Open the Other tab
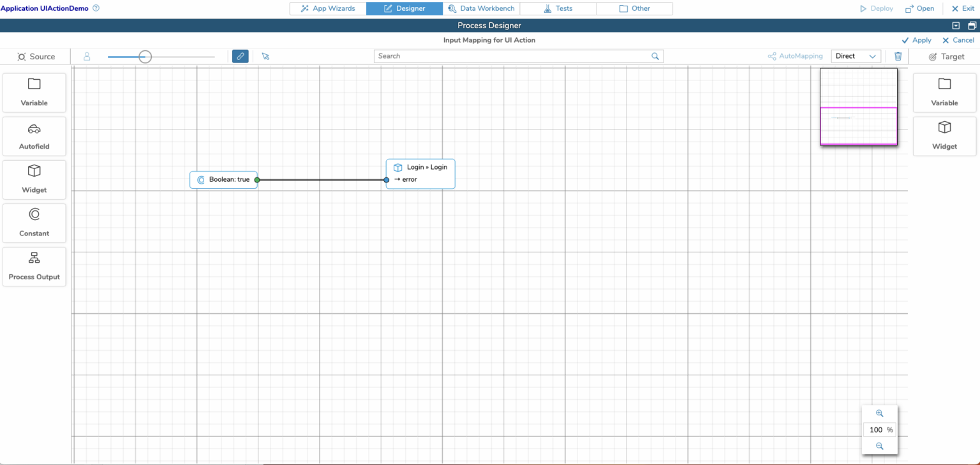The image size is (980, 465). (635, 8)
